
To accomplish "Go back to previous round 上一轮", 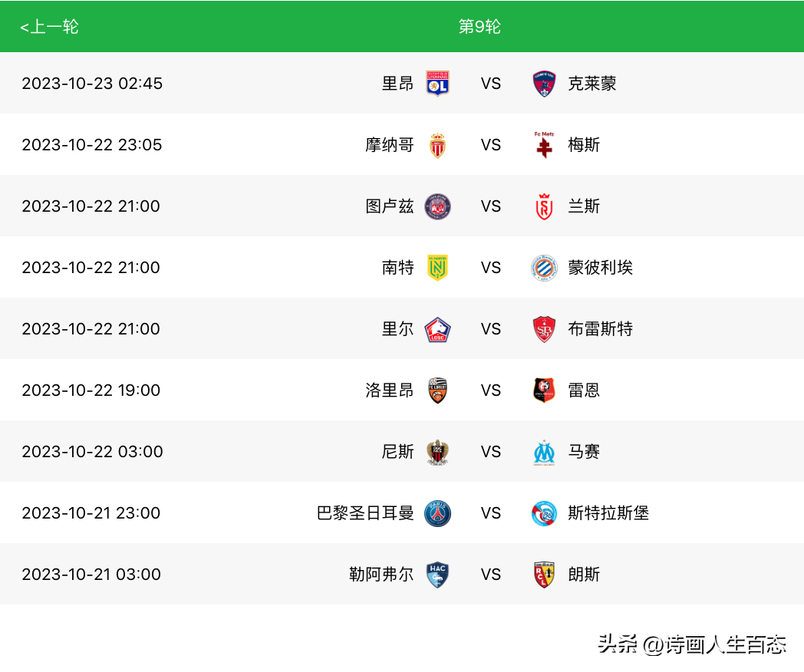I will [x=49, y=26].
